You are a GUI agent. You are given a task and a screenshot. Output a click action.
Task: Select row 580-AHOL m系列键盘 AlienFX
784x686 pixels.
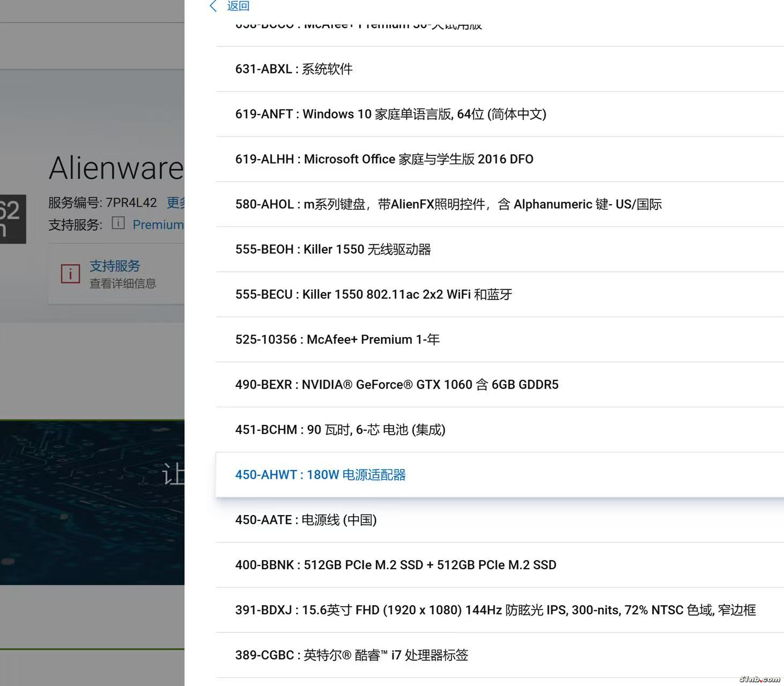(500, 204)
